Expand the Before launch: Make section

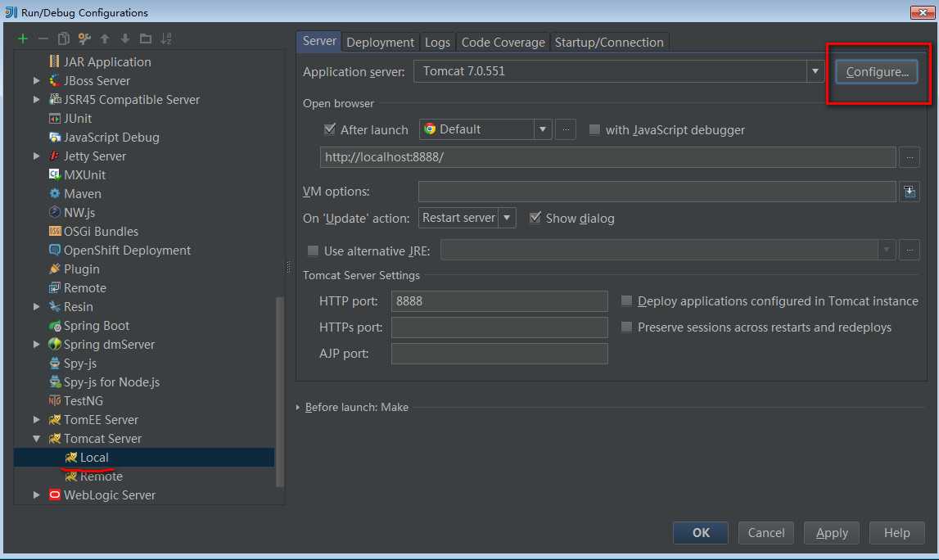pos(298,407)
